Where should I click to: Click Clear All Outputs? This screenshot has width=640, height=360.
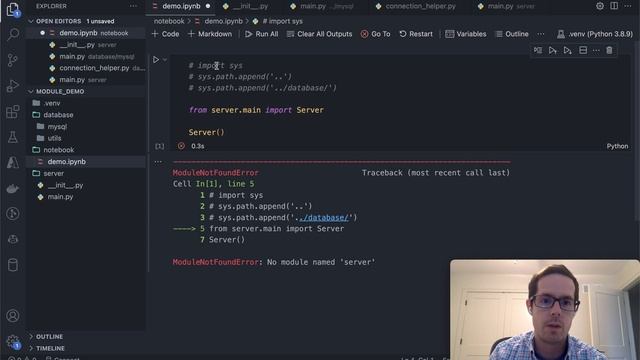(320, 34)
